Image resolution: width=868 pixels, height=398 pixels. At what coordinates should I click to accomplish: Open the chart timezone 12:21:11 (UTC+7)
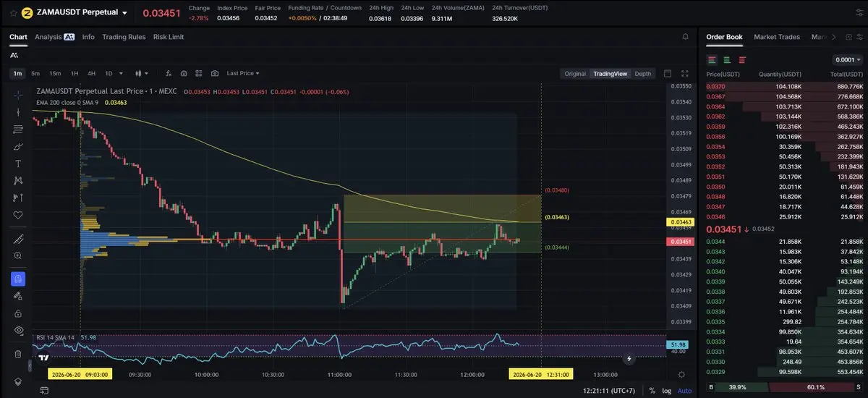coord(609,390)
